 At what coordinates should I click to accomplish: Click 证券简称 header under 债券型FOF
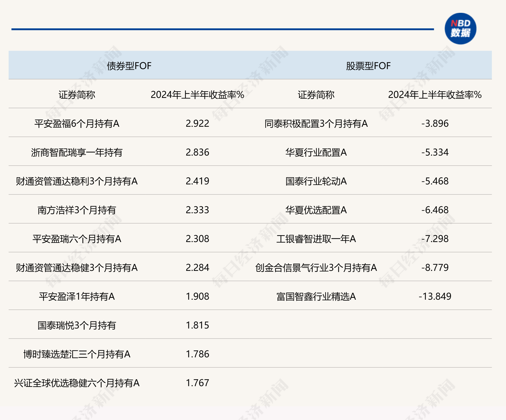[x=77, y=94]
